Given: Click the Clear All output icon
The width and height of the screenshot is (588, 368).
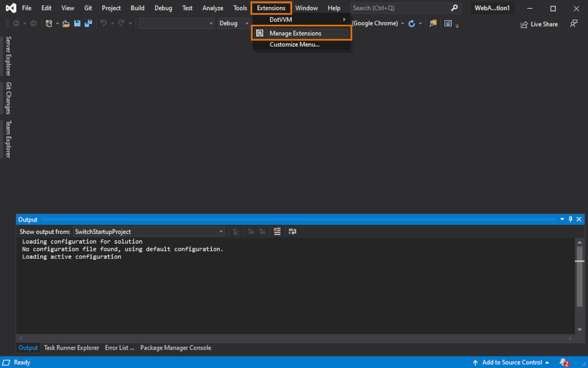Looking at the screenshot, I should [277, 231].
